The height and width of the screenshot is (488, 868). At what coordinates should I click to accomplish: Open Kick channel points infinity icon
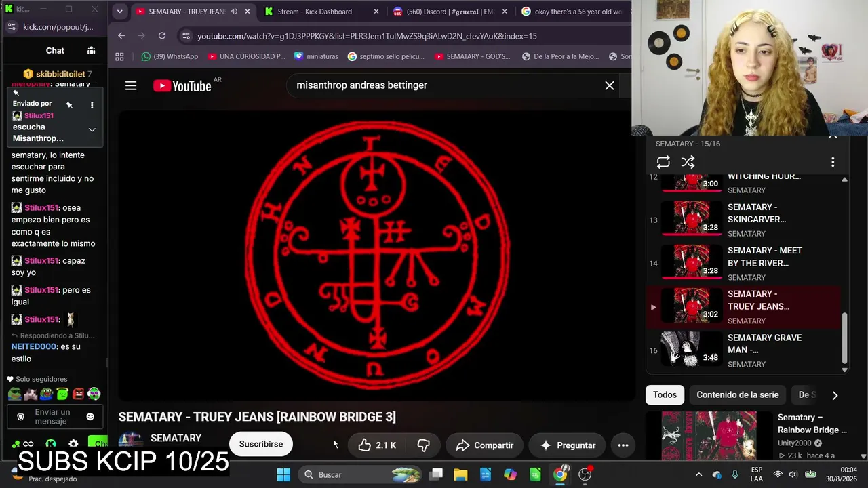coord(28,444)
